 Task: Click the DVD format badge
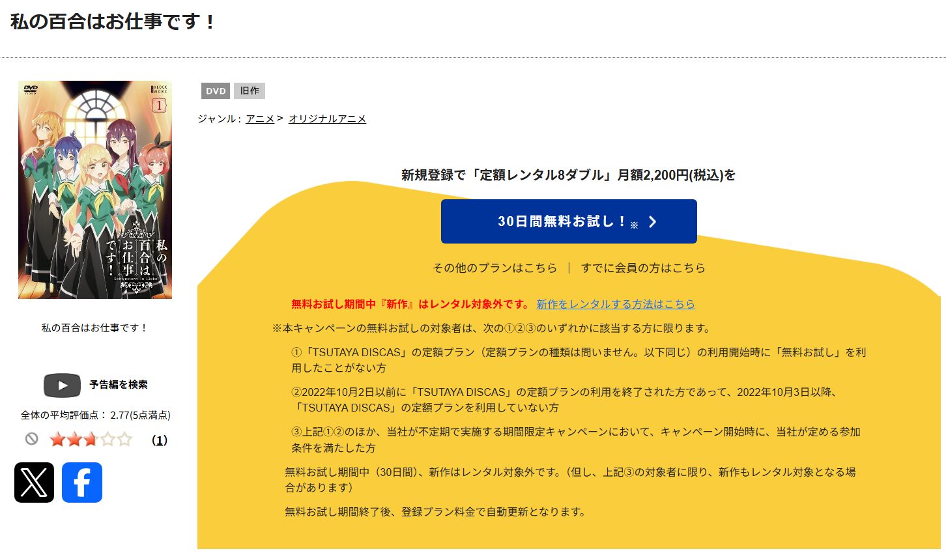pos(215,91)
